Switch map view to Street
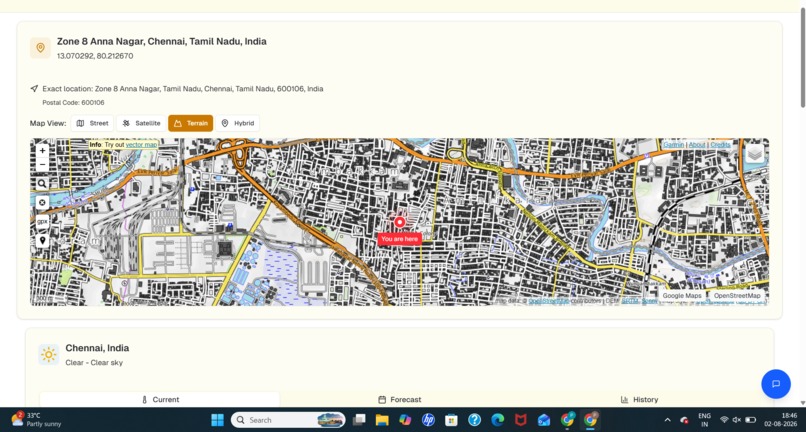 (93, 123)
